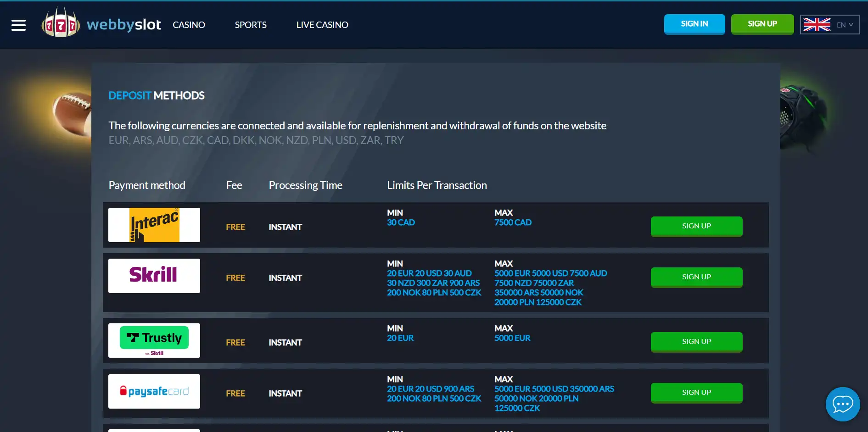This screenshot has height=432, width=868.
Task: Sign up using the Interac row button
Action: pos(696,226)
